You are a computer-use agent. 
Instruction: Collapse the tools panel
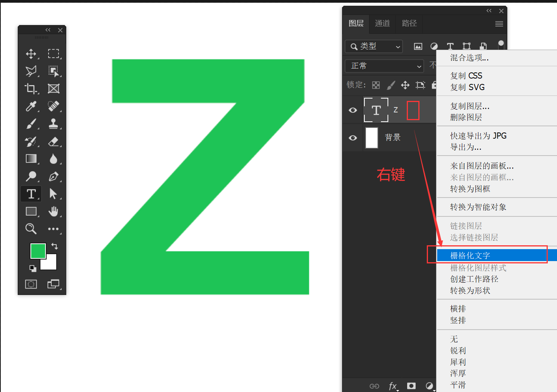click(x=48, y=30)
